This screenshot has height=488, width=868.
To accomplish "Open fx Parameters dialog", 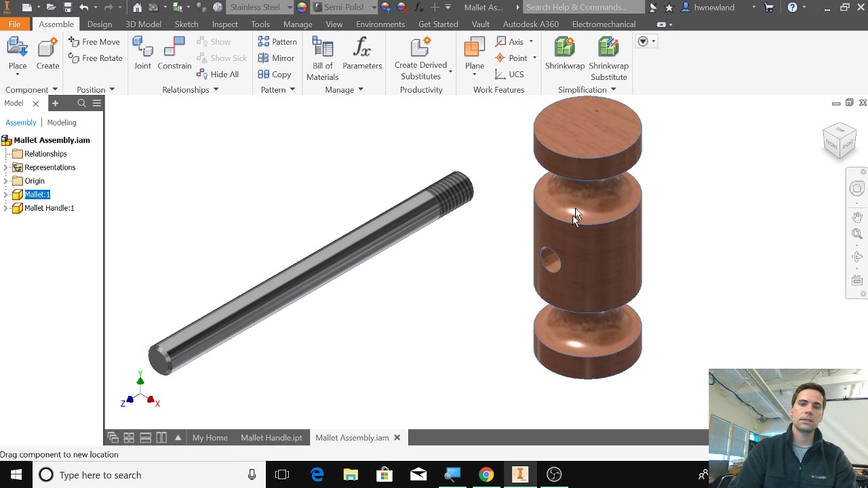I will [362, 54].
